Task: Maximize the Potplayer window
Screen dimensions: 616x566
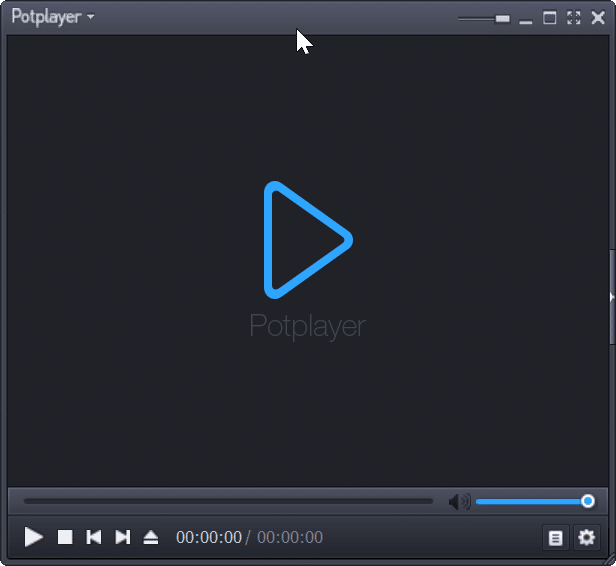Action: 550,18
